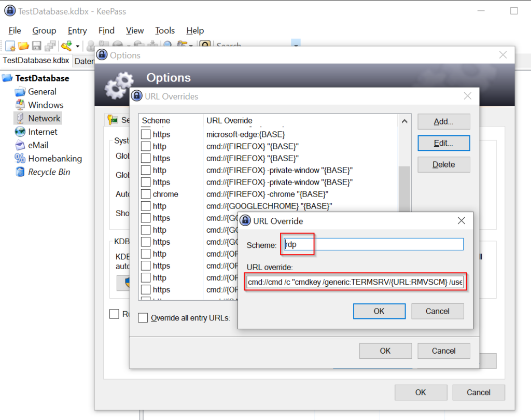Click the Add Entry key icon
The height and width of the screenshot is (420, 531).
(67, 46)
